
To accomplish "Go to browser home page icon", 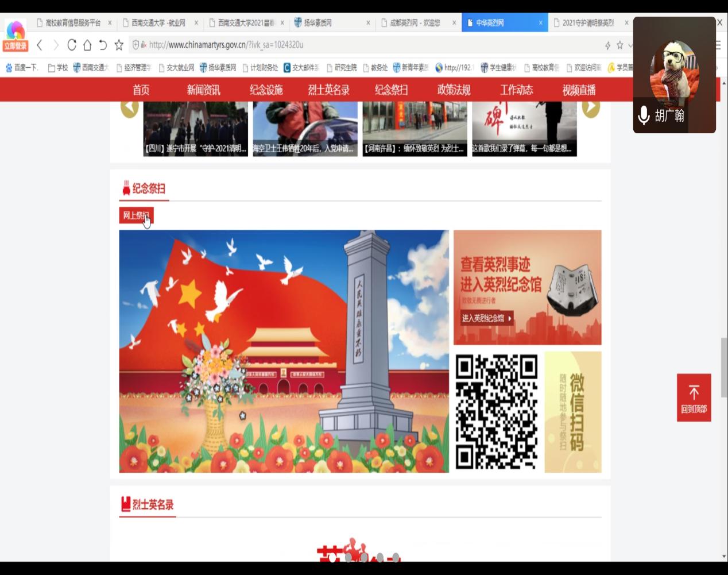I will pos(87,45).
